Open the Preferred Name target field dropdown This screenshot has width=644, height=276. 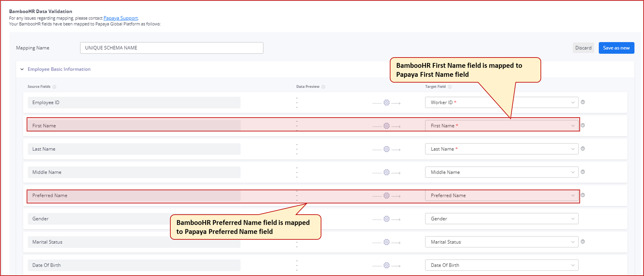pos(502,195)
